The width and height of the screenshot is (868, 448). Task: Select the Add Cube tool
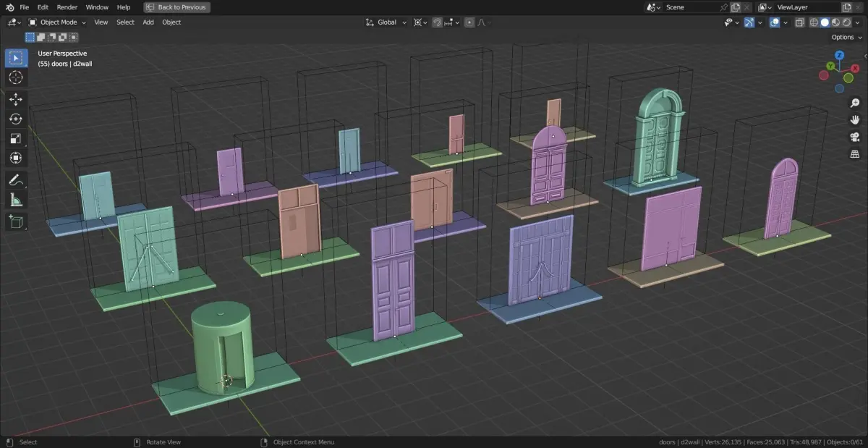15,221
